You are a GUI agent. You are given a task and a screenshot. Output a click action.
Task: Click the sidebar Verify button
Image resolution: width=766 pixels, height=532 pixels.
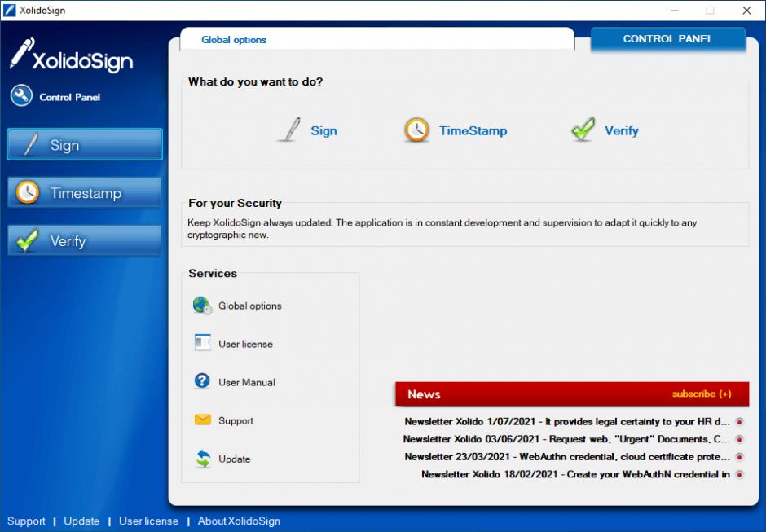85,240
